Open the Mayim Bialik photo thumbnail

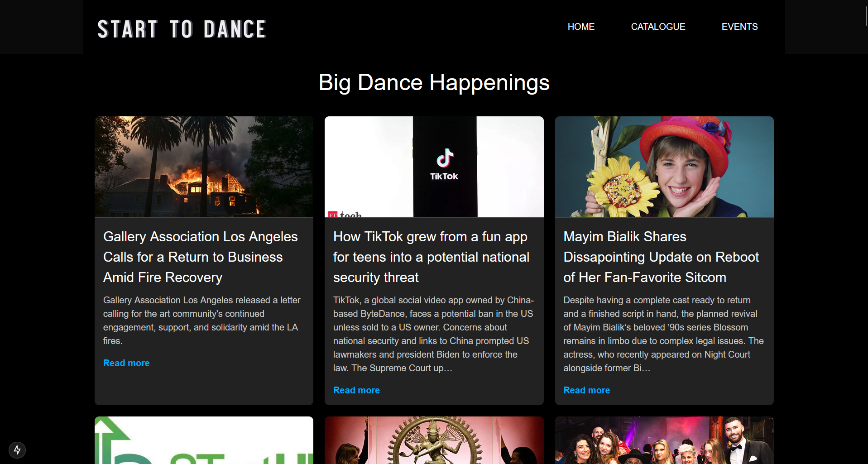tap(664, 167)
